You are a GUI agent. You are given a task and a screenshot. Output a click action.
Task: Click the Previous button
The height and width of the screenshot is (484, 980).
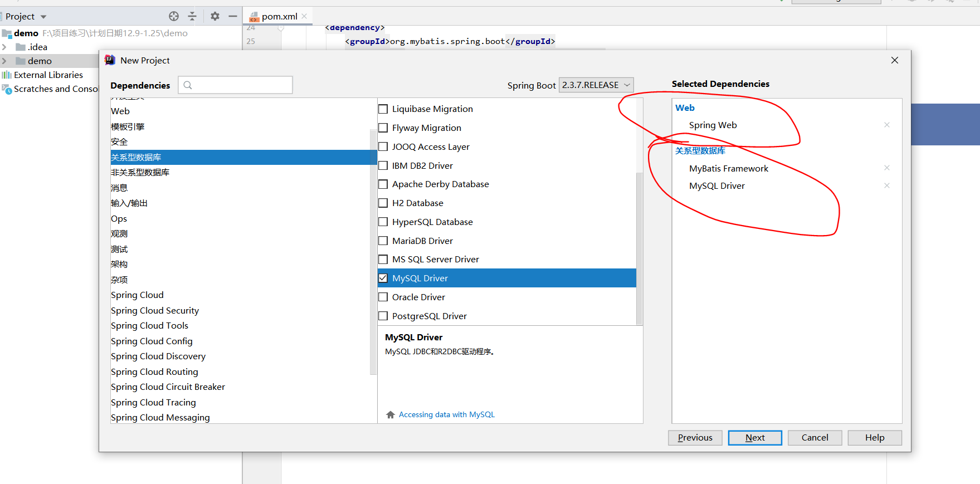[x=695, y=438]
